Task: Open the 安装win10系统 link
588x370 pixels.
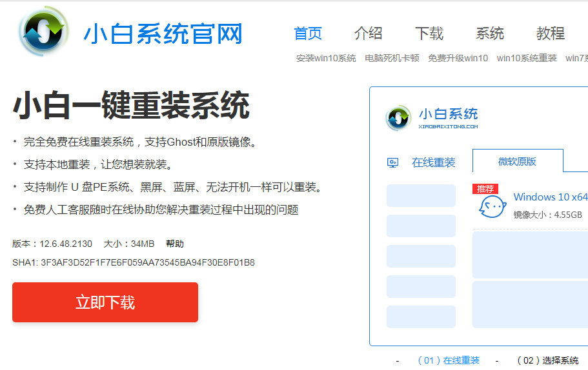Action: 326,58
